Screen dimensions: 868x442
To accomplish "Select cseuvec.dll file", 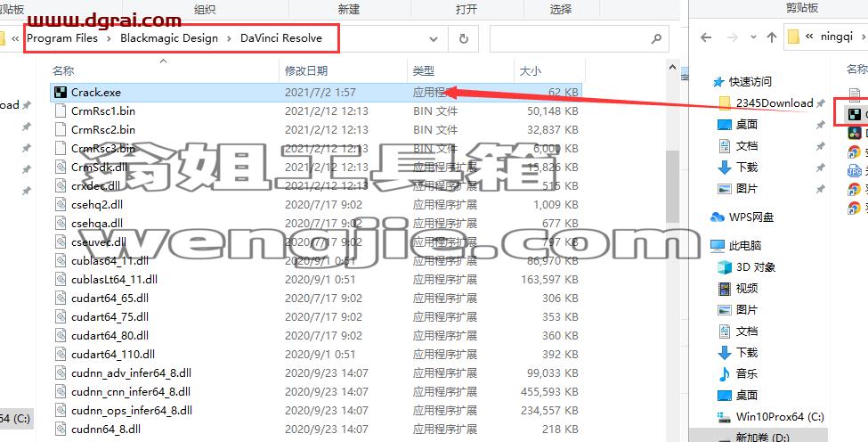I will pyautogui.click(x=317, y=242).
